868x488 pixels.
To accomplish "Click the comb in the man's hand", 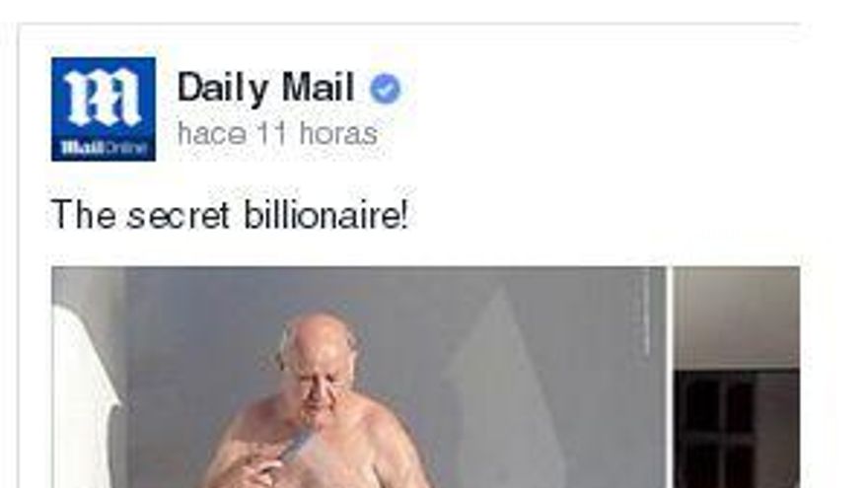I will coord(295,449).
